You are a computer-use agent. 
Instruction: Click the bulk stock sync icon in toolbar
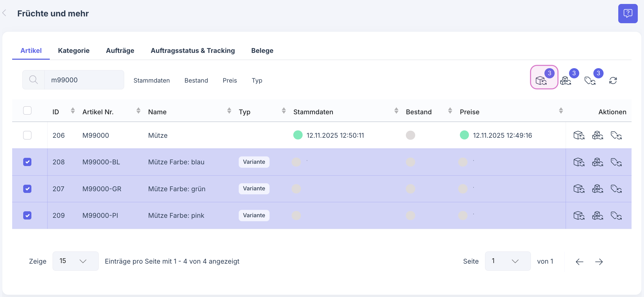point(566,81)
